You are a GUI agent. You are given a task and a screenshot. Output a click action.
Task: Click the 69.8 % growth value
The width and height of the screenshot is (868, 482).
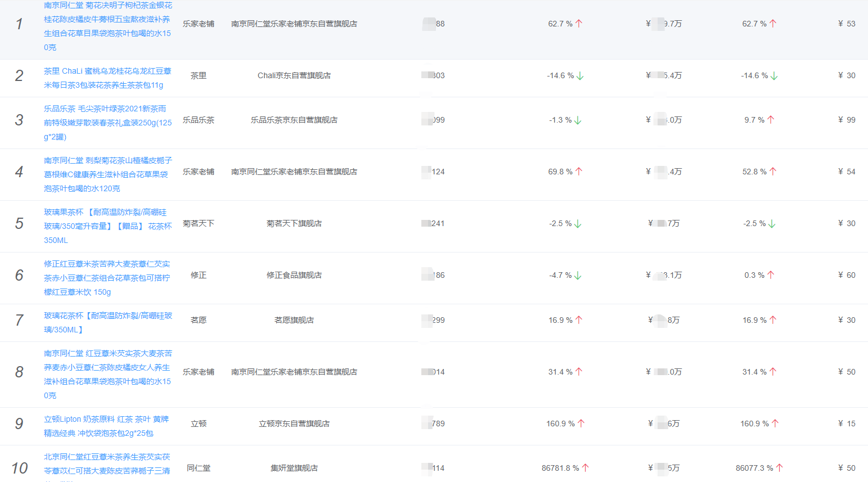click(560, 172)
